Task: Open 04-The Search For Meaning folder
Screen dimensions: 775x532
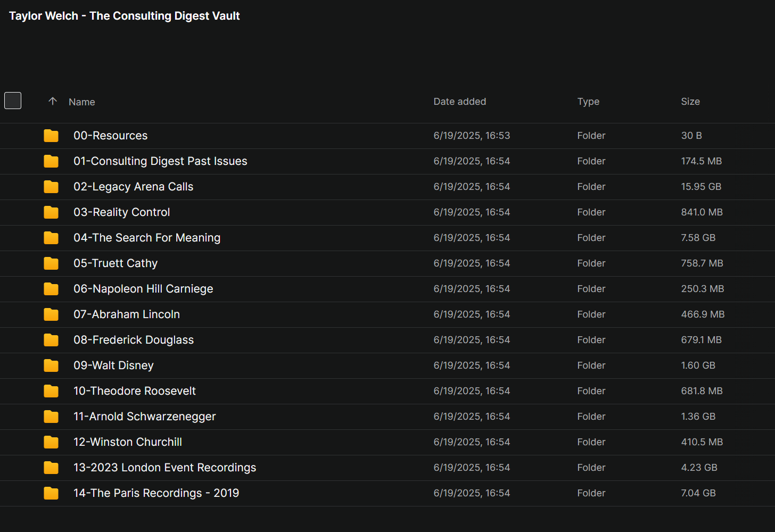Action: click(147, 238)
